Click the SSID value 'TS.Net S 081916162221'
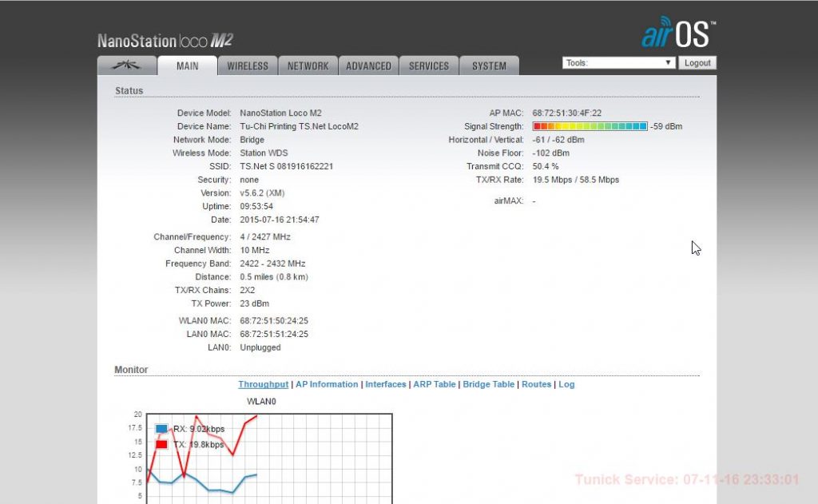 [x=287, y=166]
